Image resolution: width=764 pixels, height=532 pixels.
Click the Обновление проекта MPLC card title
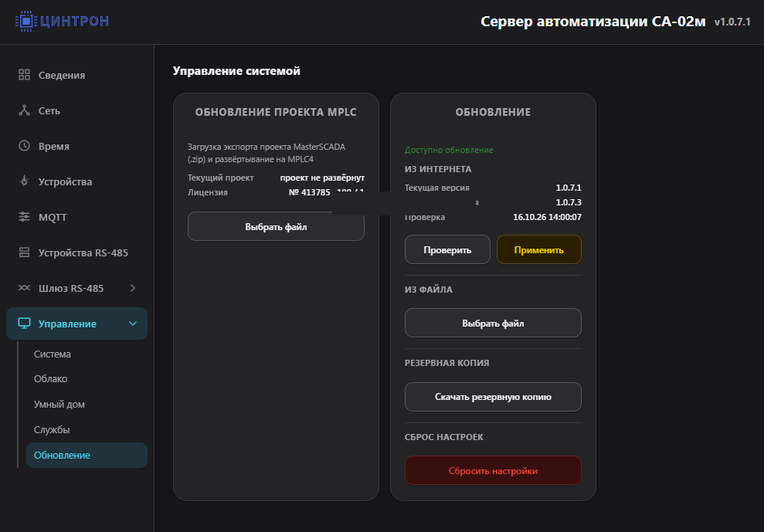coord(276,112)
